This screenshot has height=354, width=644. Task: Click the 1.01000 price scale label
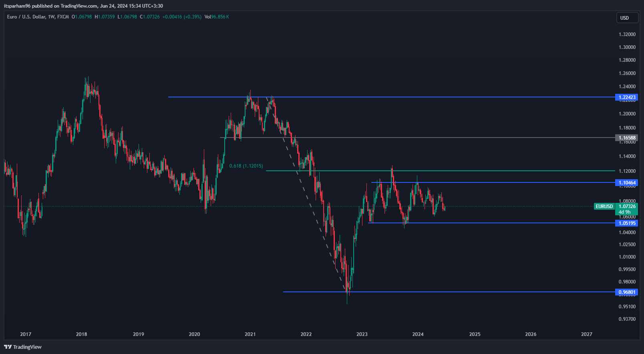(x=627, y=257)
